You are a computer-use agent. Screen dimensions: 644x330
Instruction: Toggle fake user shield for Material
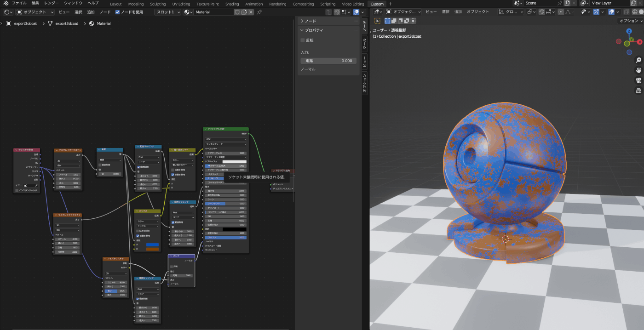[x=237, y=12]
